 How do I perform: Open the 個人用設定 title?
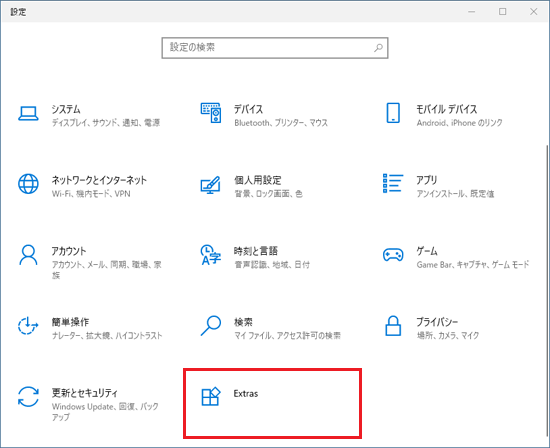pos(258,180)
